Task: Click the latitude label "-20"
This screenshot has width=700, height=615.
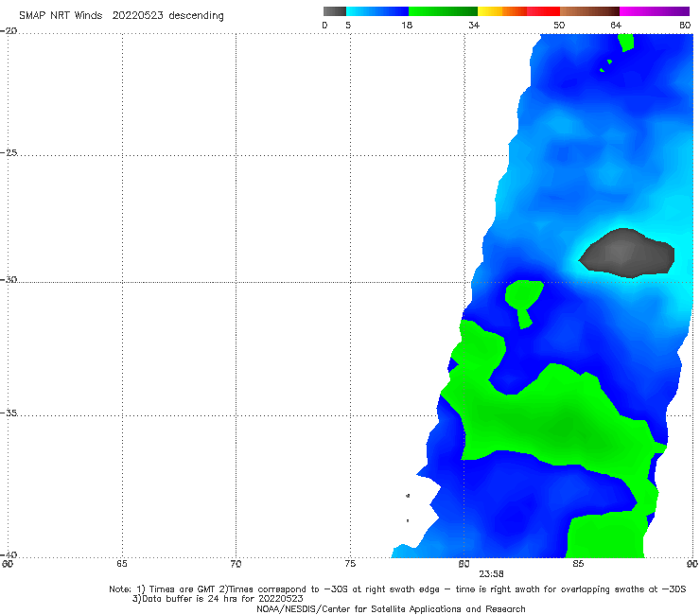Action: coord(9,31)
